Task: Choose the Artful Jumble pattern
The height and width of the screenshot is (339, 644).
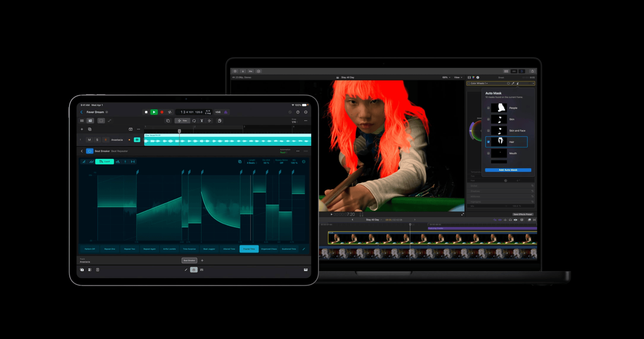Action: (x=169, y=249)
